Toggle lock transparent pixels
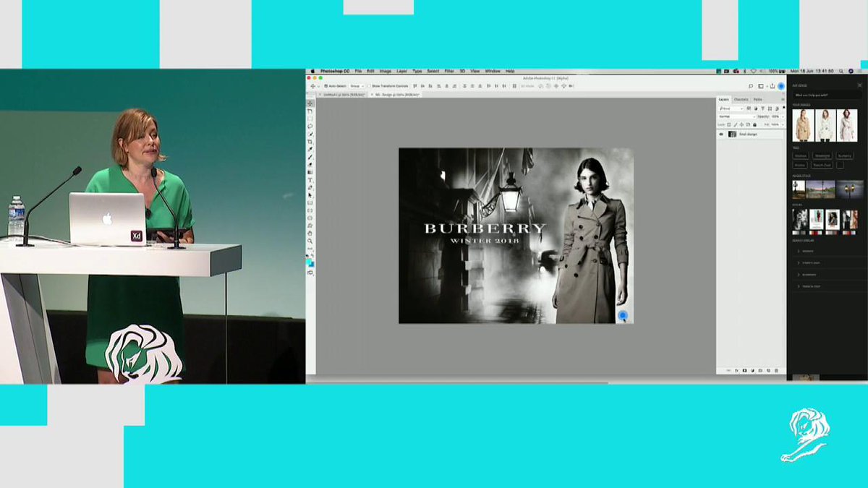The width and height of the screenshot is (868, 488). coord(728,124)
